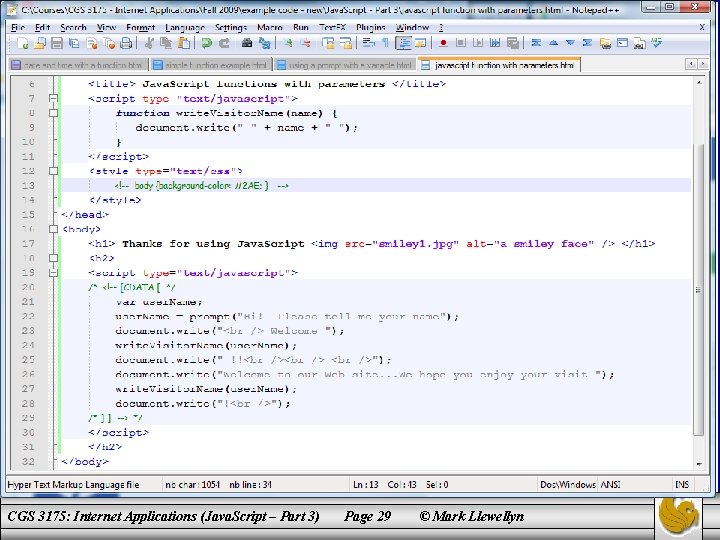Collapse the h2 fold at line 18
The width and height of the screenshot is (720, 540).
pos(53,258)
